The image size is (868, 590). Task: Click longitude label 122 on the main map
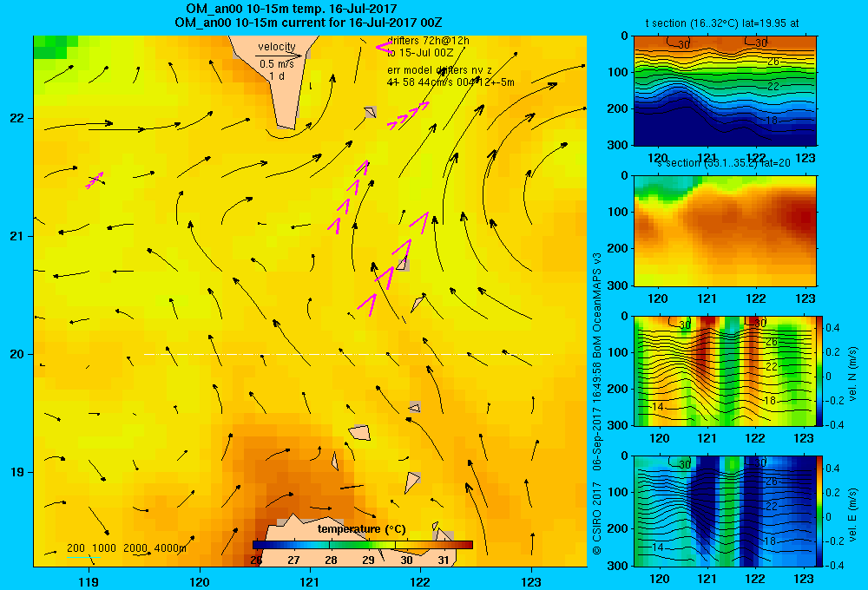(x=421, y=581)
